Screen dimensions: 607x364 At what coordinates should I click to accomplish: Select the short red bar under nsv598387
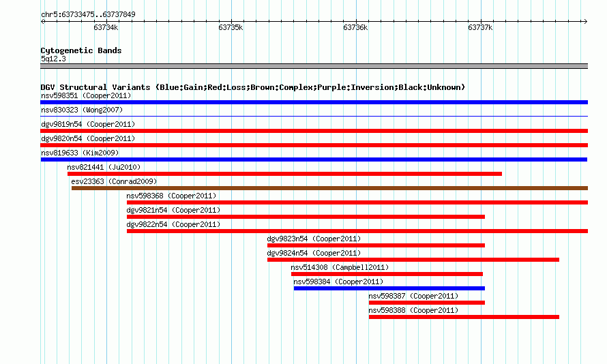click(x=427, y=303)
